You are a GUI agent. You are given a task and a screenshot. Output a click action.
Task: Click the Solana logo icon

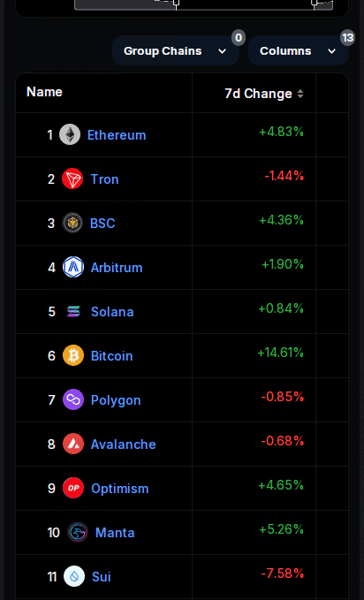pyautogui.click(x=73, y=311)
